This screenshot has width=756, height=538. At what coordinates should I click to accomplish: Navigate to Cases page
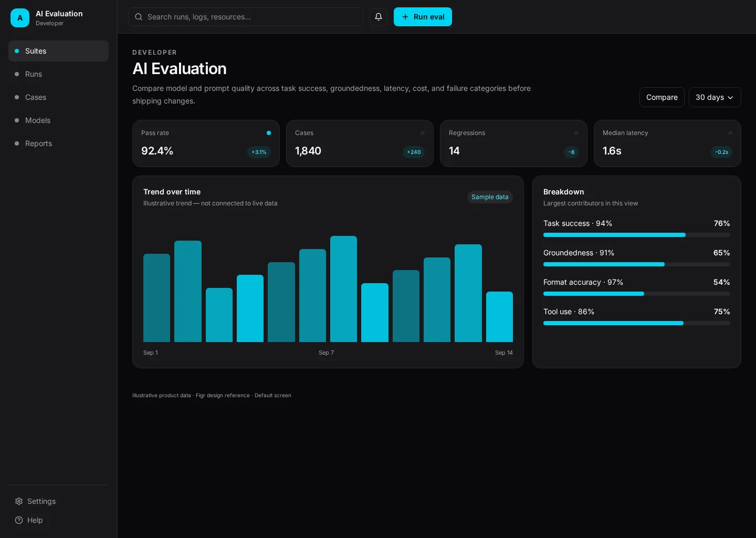58,97
